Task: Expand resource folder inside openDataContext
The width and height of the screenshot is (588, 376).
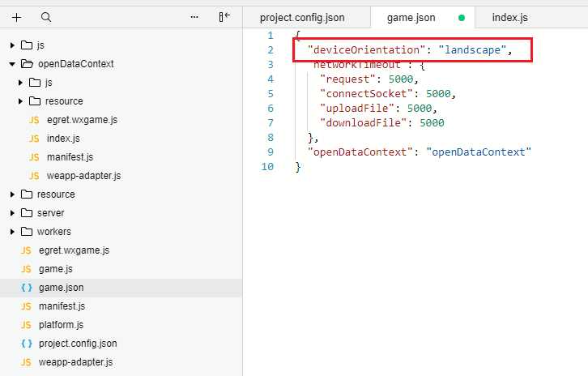Action: pyautogui.click(x=20, y=101)
